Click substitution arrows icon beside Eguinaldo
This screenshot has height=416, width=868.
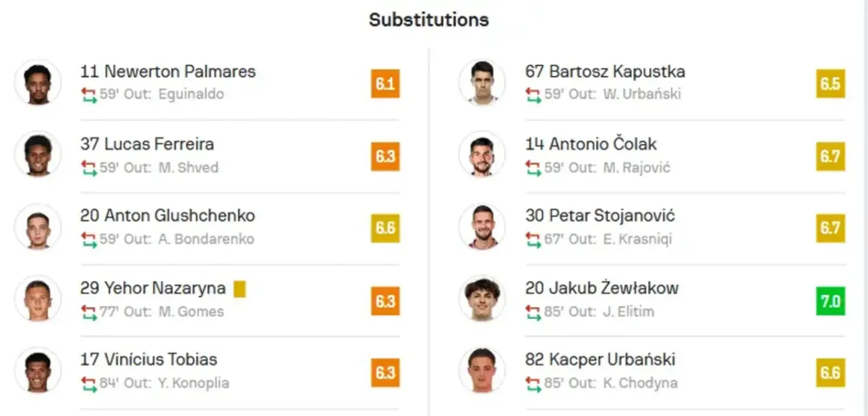pos(89,95)
